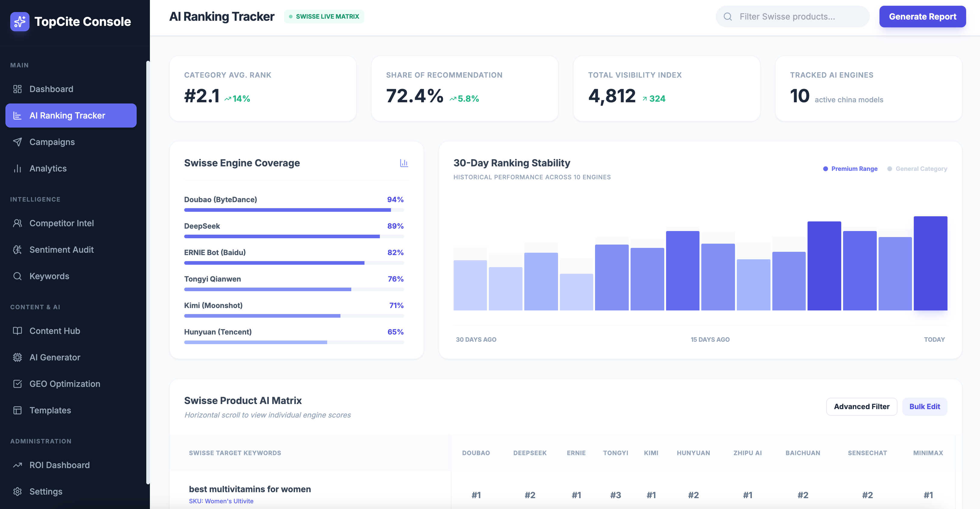Viewport: 980px width, 509px height.
Task: Open the Dashboard from the sidebar
Action: tap(51, 89)
